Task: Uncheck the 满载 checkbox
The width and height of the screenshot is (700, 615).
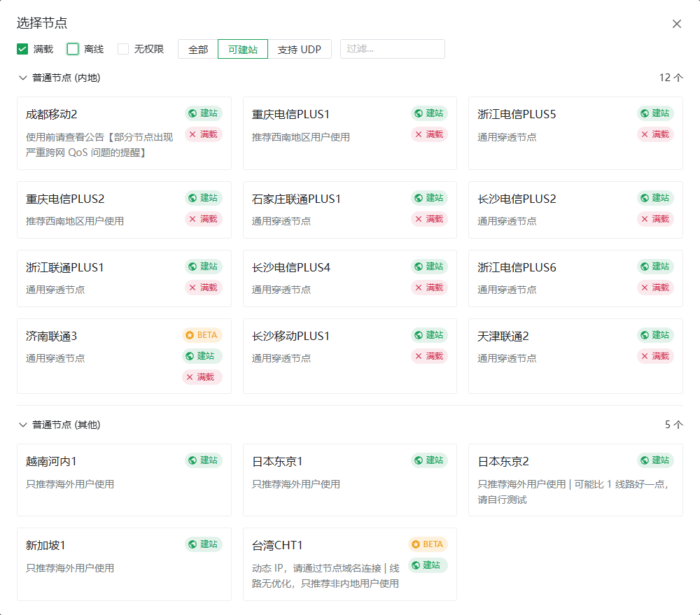Action: pyautogui.click(x=22, y=49)
